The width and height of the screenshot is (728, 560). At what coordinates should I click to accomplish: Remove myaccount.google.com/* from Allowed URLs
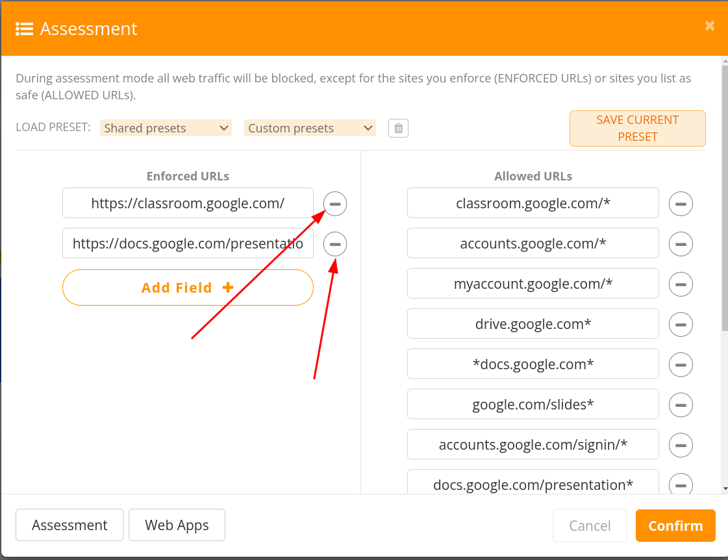(681, 284)
